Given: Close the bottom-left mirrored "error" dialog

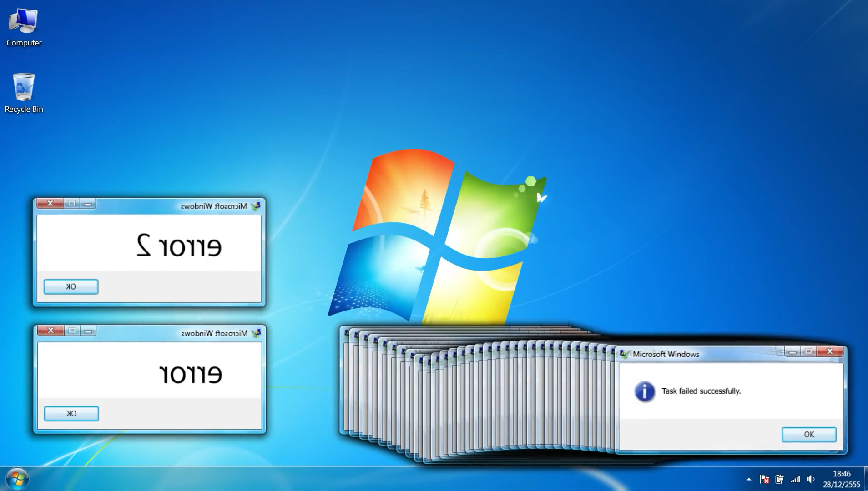Looking at the screenshot, I should (x=50, y=330).
